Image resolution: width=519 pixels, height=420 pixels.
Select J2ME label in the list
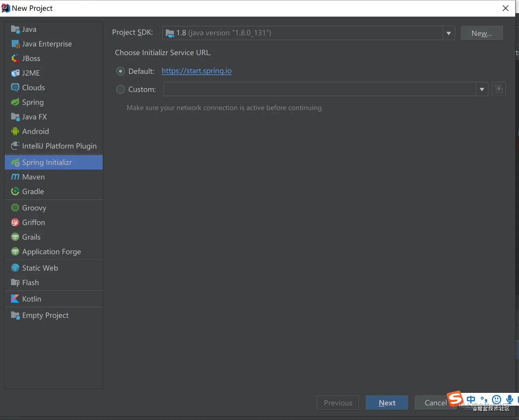pos(31,73)
